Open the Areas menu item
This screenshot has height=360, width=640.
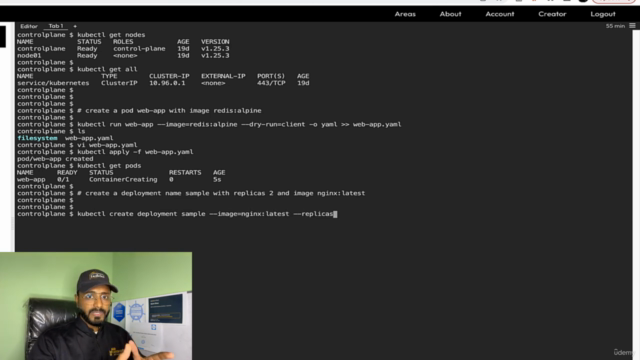pos(405,14)
